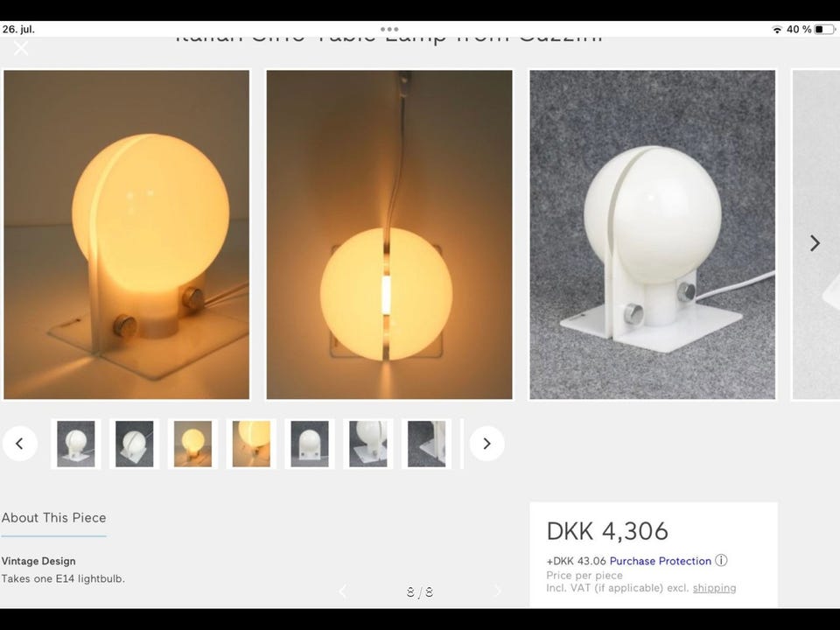Open the photo of the unlit white lamp on the grey carpet
This screenshot has height=630, width=840.
click(653, 234)
